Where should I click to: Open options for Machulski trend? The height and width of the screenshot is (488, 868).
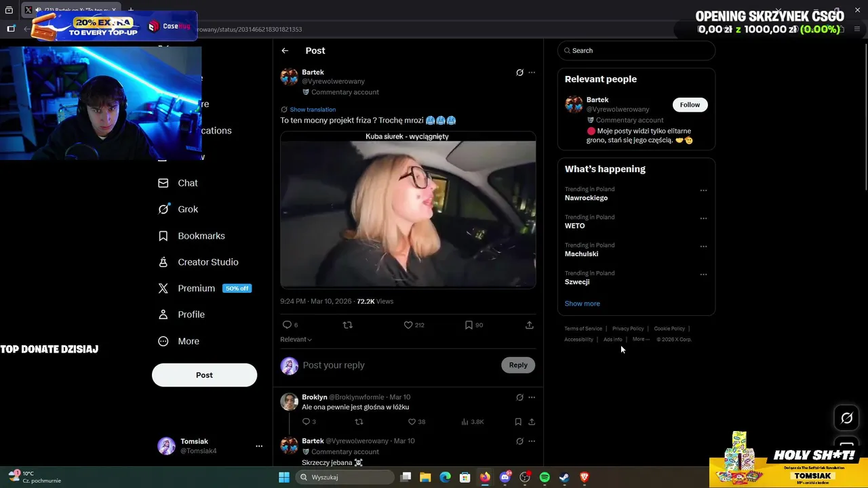point(703,247)
